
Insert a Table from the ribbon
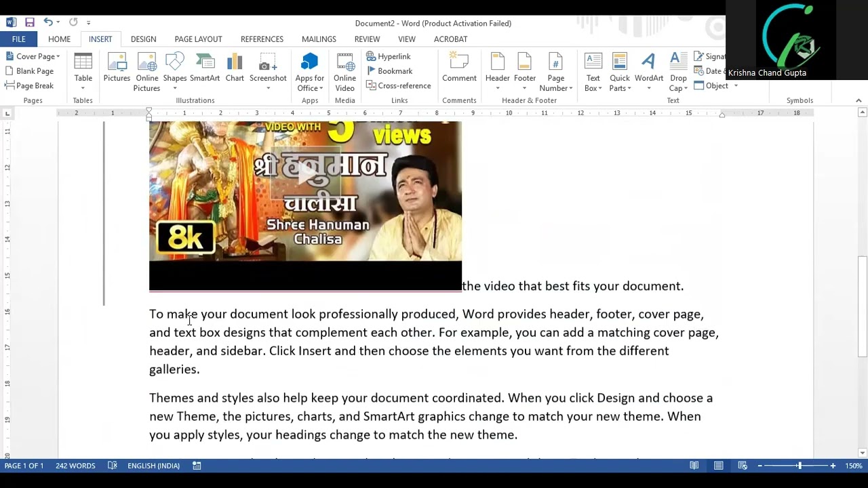click(x=83, y=72)
